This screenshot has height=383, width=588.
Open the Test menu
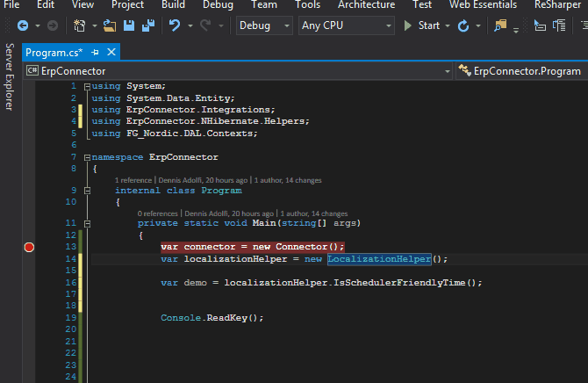tap(422, 4)
